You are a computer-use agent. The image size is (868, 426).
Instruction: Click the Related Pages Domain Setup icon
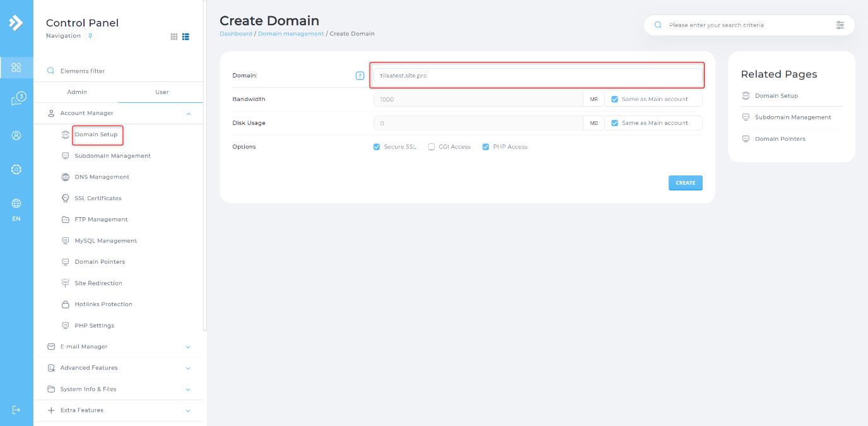746,96
